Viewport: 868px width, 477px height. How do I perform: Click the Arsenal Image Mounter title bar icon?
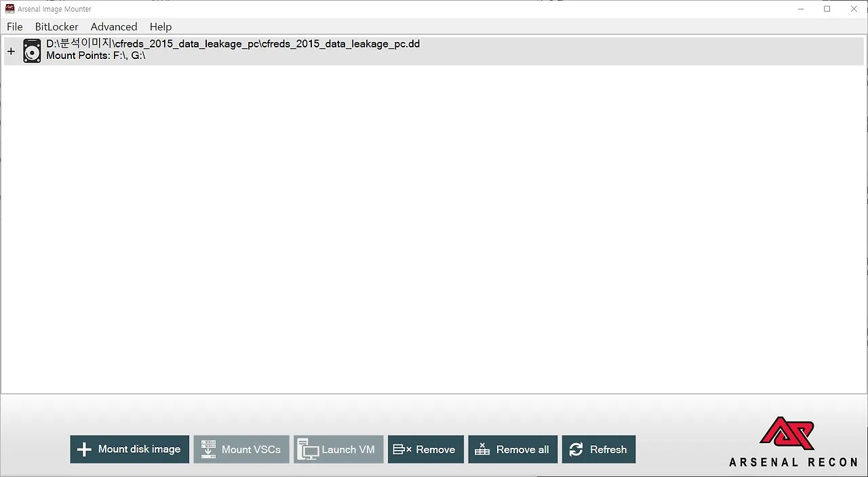9,9
